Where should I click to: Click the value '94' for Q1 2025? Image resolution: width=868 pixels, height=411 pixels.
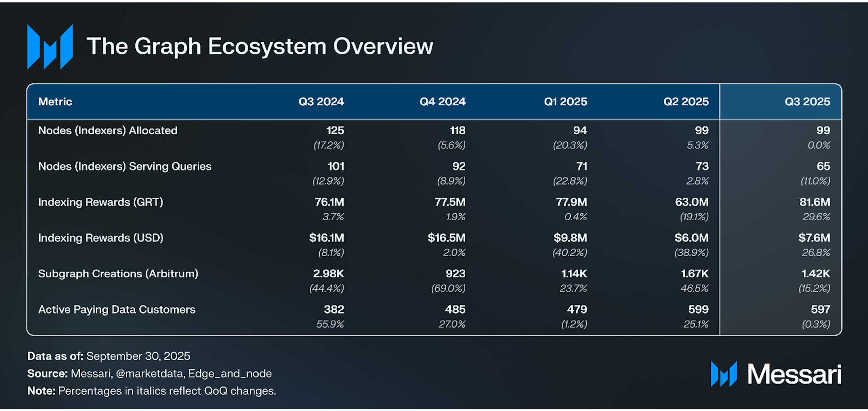[580, 130]
